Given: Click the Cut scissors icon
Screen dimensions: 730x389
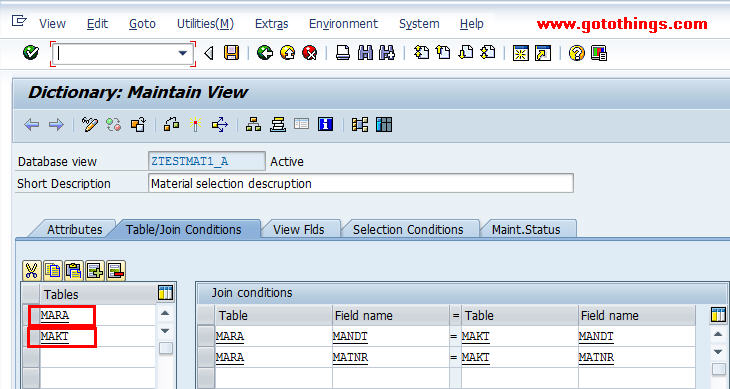Looking at the screenshot, I should coord(32,270).
